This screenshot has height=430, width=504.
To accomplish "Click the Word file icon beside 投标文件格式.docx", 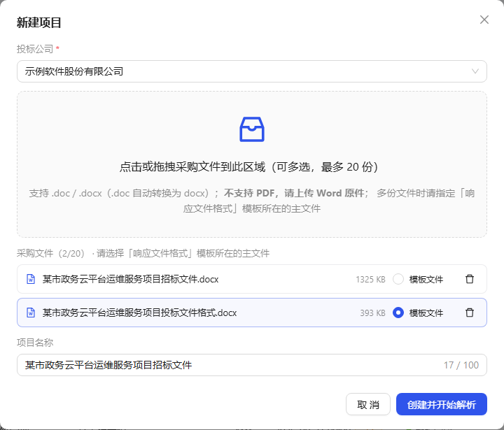I will tap(31, 313).
